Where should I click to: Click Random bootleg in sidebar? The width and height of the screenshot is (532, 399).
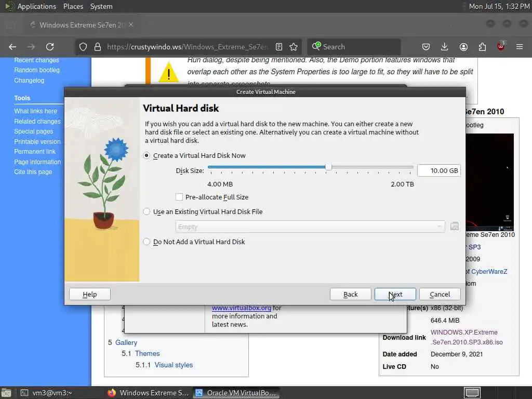[x=37, y=70]
